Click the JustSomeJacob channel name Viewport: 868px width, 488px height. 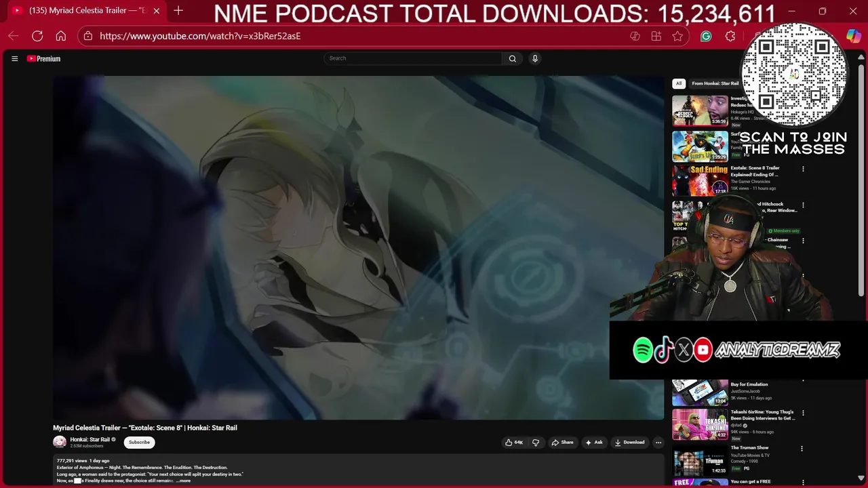coord(745,391)
